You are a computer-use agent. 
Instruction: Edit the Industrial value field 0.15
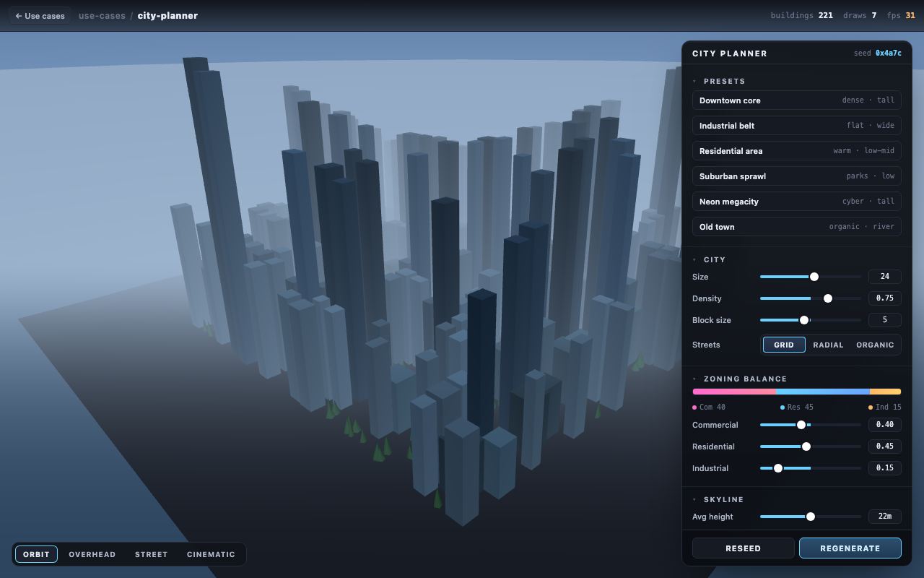point(885,468)
